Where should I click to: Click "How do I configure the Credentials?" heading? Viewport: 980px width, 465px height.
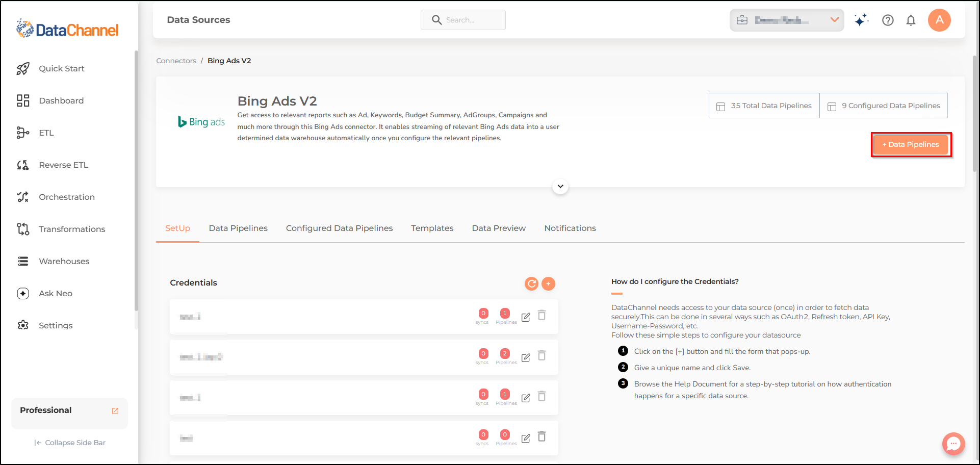point(675,281)
